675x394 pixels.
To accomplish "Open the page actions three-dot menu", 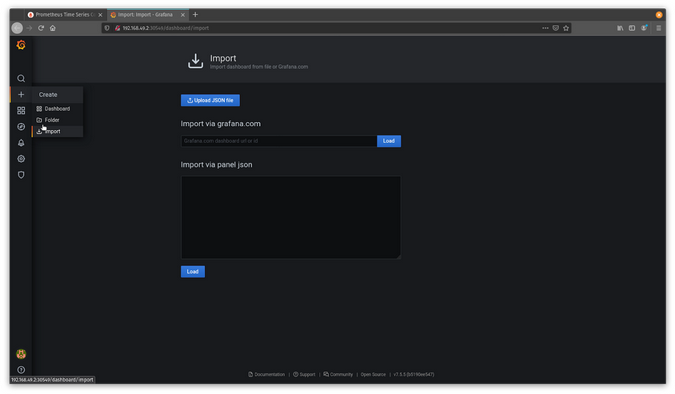I will 545,28.
